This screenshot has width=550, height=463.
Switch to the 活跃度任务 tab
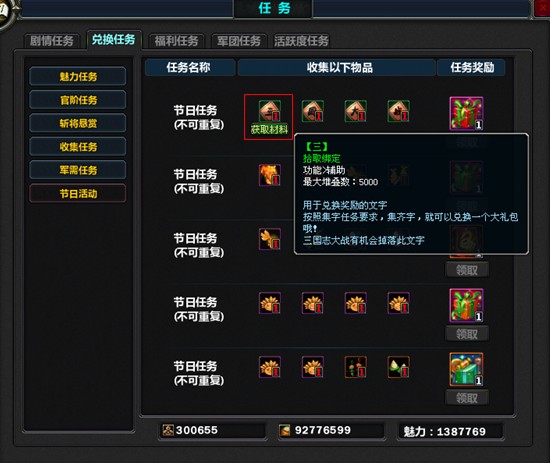(301, 41)
